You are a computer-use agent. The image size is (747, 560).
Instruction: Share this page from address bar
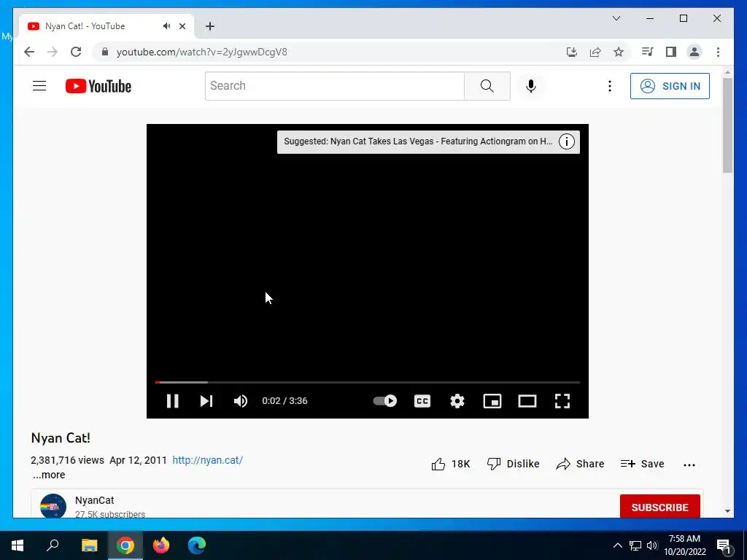point(595,52)
